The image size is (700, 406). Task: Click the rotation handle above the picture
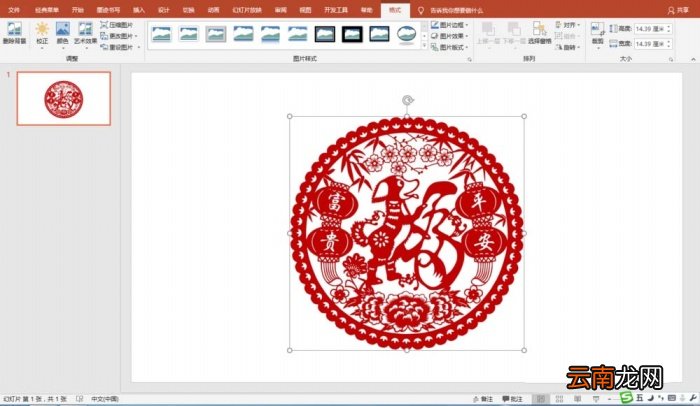tap(407, 100)
